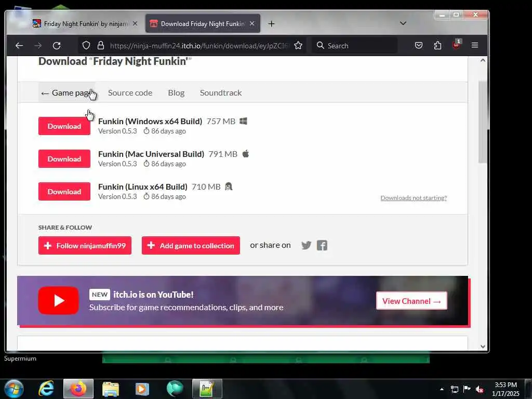Open the Blog tab
Viewport: 532px width, 399px height.
176,92
